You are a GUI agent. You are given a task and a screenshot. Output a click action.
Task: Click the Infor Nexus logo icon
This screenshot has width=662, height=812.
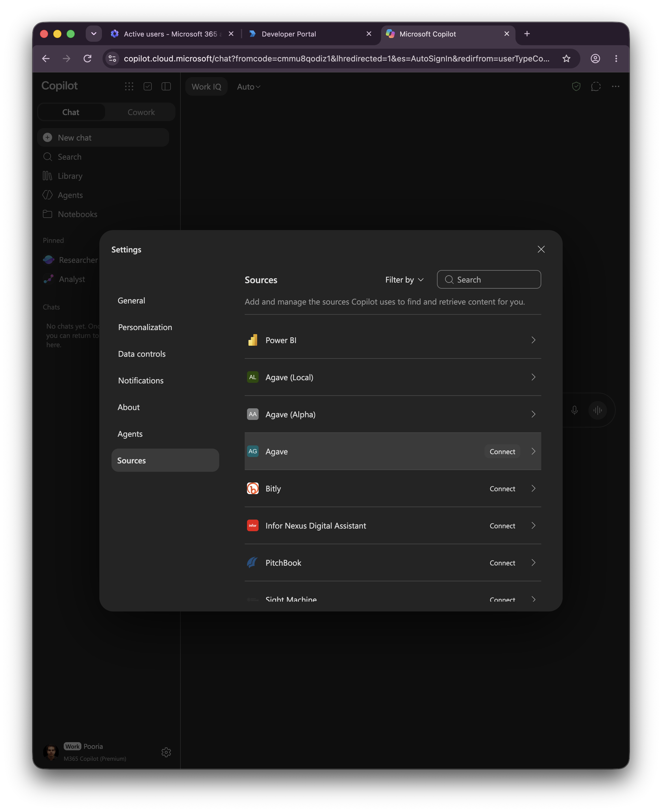tap(253, 525)
